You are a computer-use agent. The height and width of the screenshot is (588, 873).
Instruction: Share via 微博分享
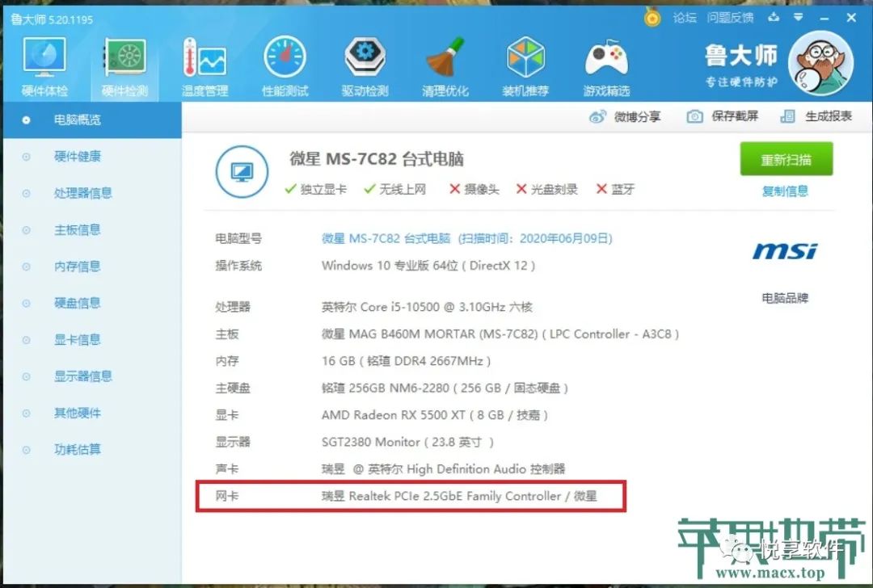[x=625, y=116]
